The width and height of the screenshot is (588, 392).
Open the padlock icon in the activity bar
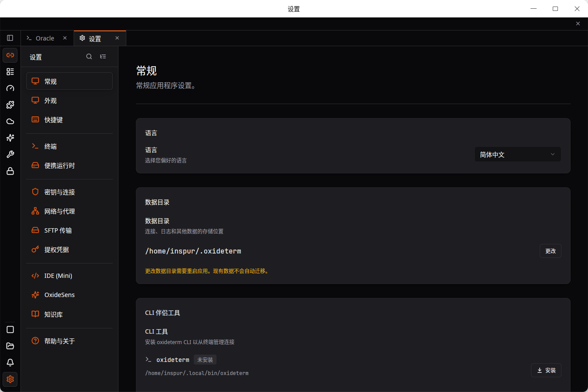[x=10, y=171]
